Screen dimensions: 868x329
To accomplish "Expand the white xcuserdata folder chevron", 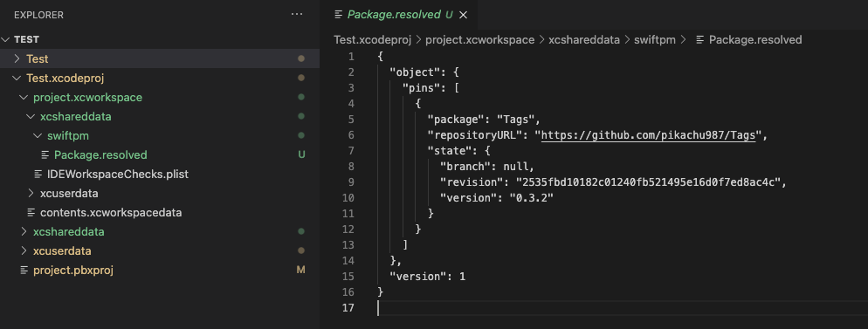I will 31,194.
